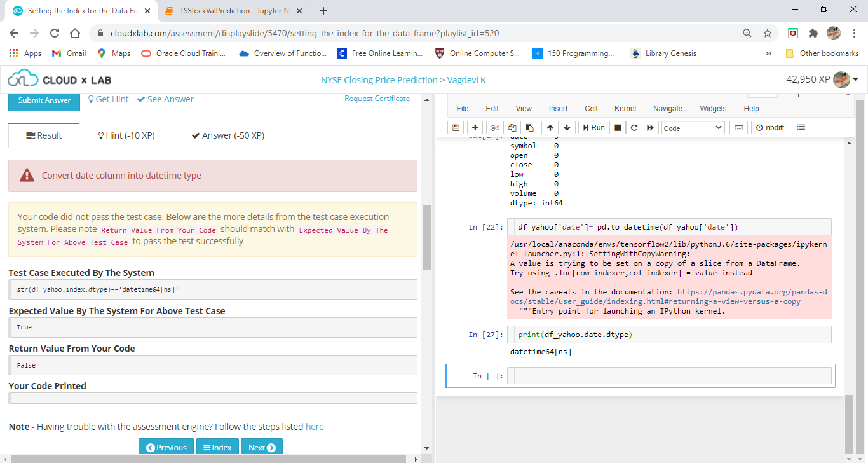Save notebook with the floppy disk icon
This screenshot has width=868, height=463.
456,128
